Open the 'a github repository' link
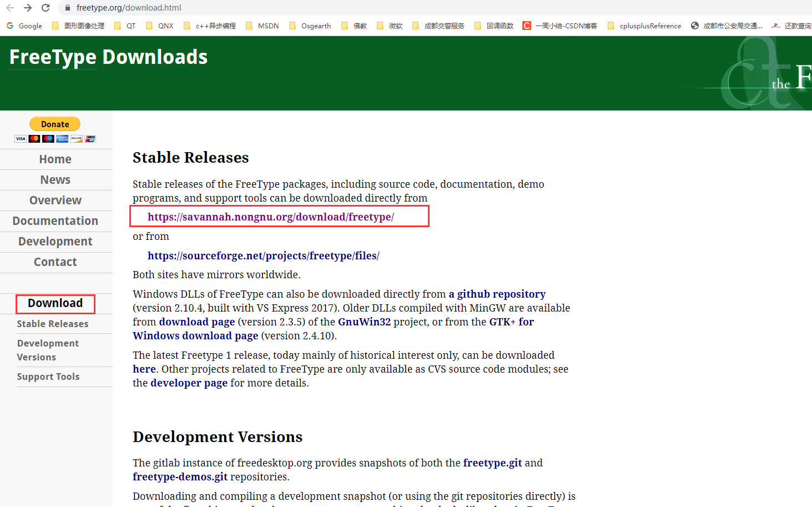The image size is (812, 507). click(x=497, y=294)
